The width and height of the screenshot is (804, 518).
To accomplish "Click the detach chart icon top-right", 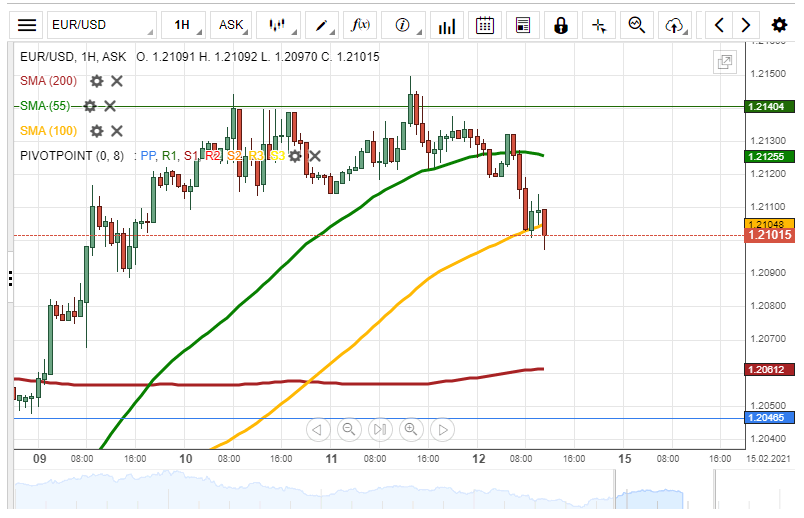I will click(x=724, y=62).
